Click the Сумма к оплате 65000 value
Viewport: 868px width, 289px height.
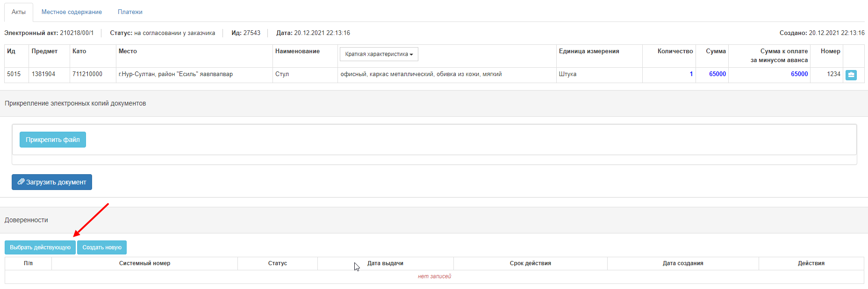point(799,74)
